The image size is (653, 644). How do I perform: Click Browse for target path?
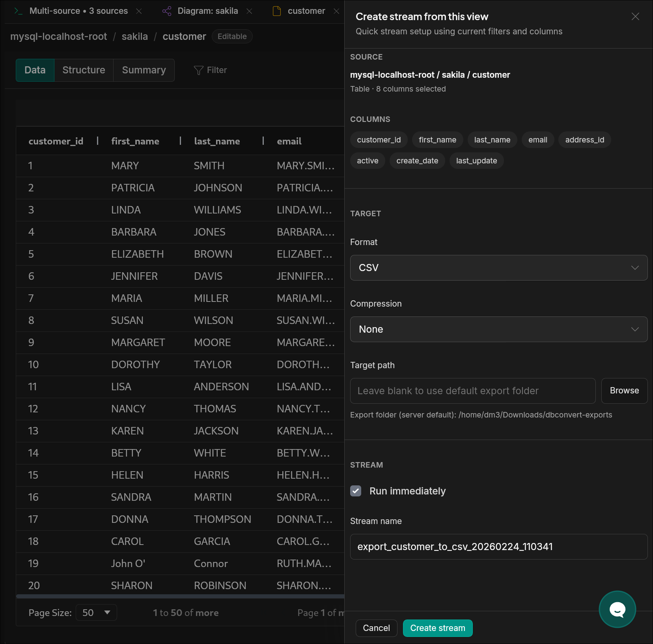tap(624, 391)
